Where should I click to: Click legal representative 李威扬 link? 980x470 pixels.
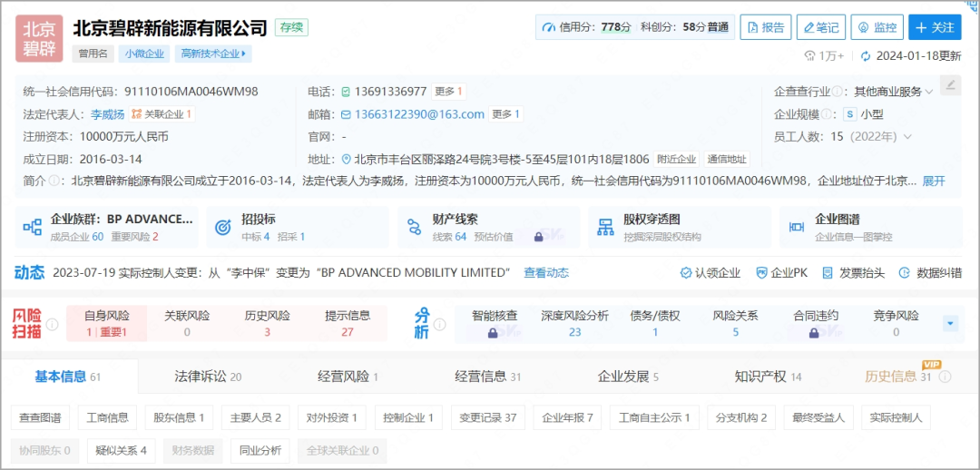tap(107, 114)
